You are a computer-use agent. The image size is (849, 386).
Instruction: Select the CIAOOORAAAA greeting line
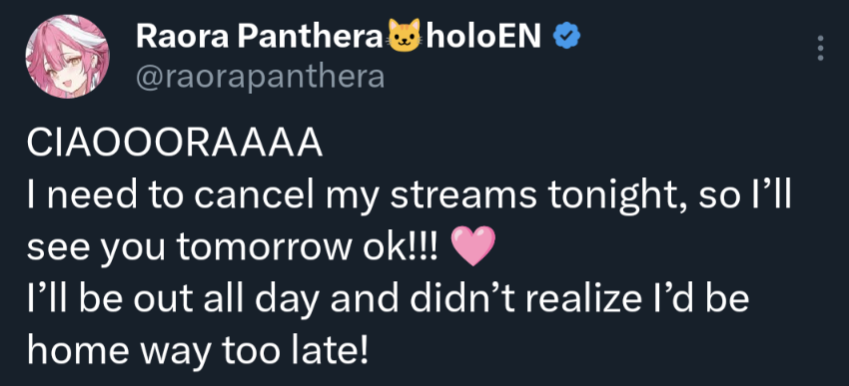pyautogui.click(x=174, y=146)
